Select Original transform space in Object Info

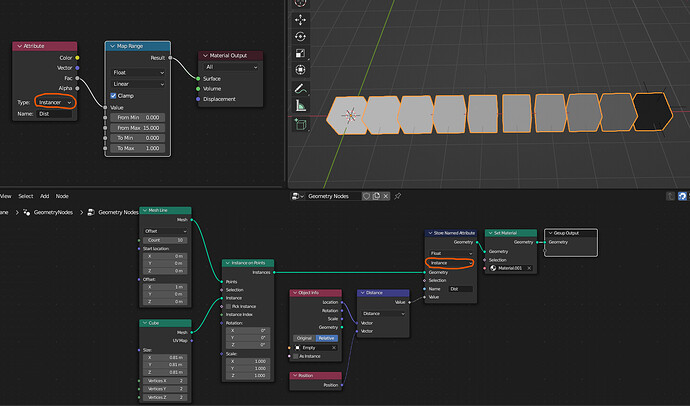pos(305,338)
